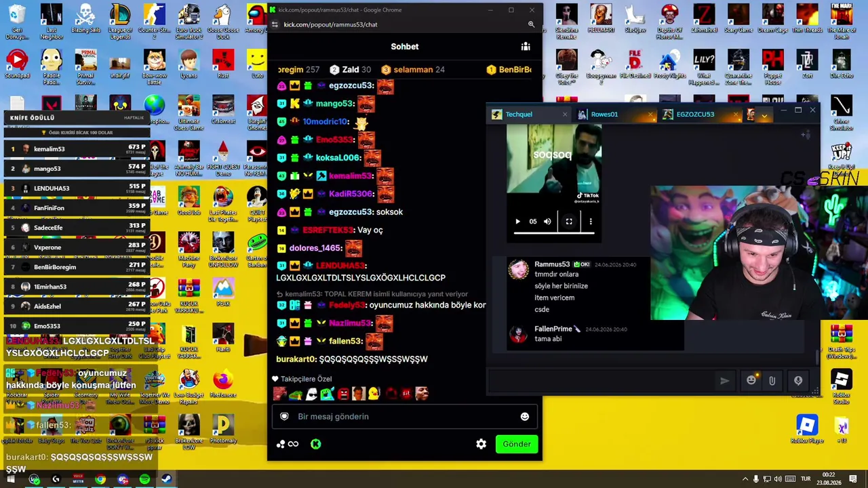Insert the red 'sil' emote
This screenshot has width=868, height=488.
coord(406,394)
